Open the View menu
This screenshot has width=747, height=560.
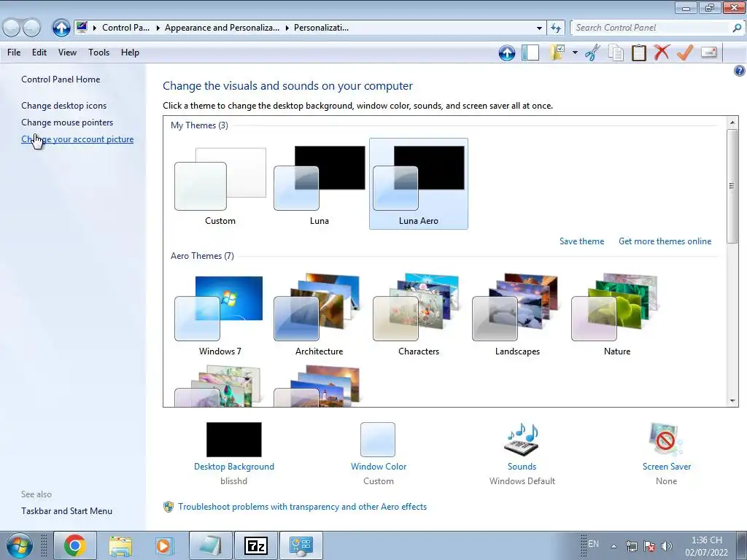[x=67, y=52]
